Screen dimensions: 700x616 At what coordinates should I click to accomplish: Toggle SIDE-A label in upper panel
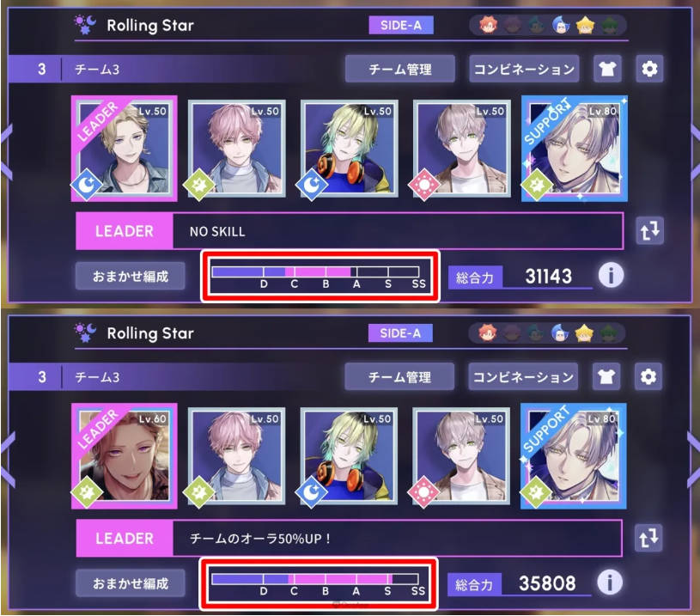point(401,25)
